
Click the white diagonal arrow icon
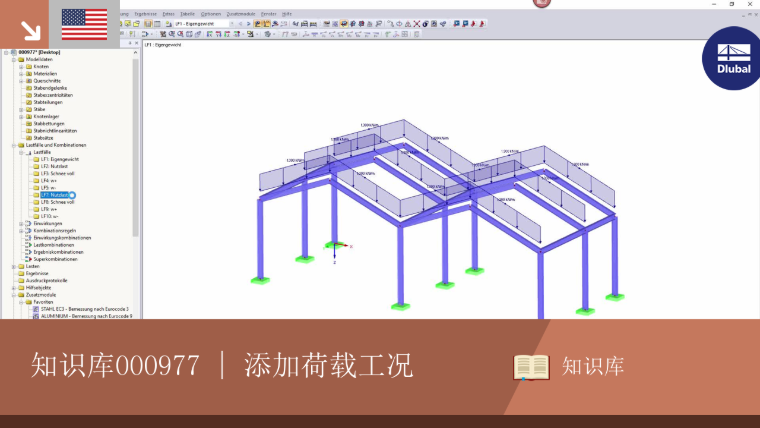[x=31, y=31]
